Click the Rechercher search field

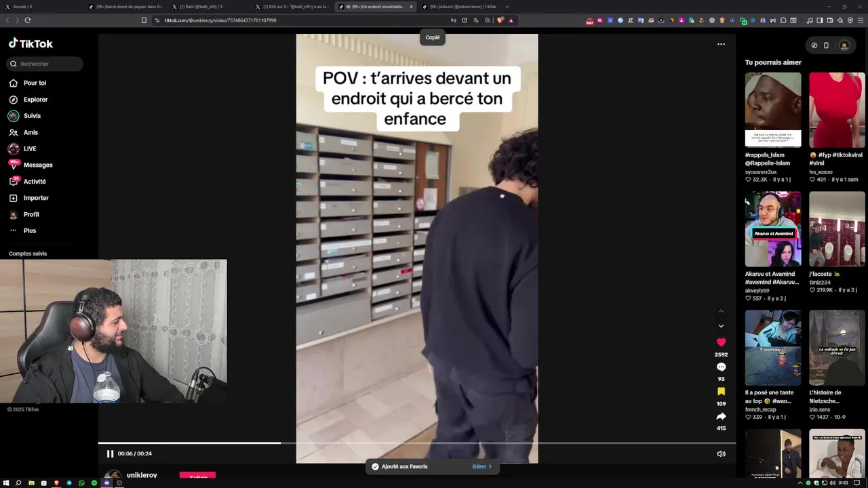pyautogui.click(x=45, y=64)
